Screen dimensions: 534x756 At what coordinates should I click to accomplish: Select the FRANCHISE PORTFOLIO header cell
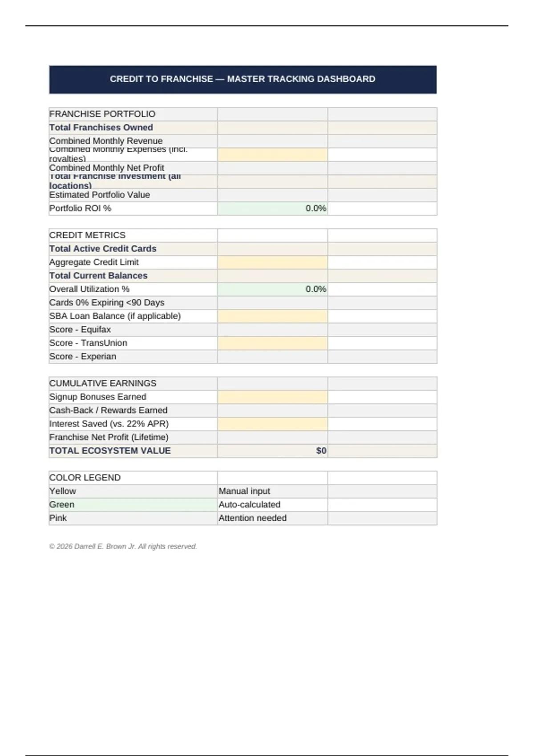(x=133, y=114)
